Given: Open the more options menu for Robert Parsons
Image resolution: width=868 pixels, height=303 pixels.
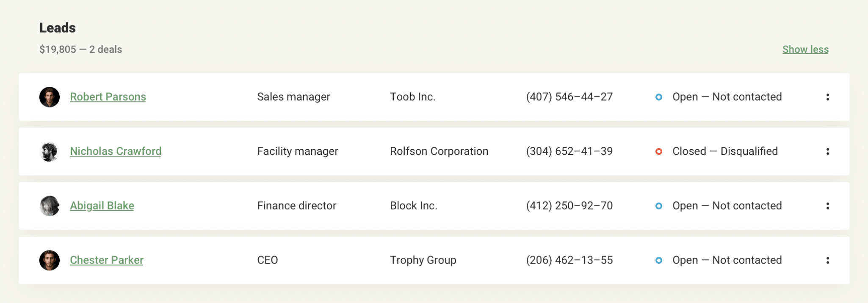Looking at the screenshot, I should click(x=827, y=97).
